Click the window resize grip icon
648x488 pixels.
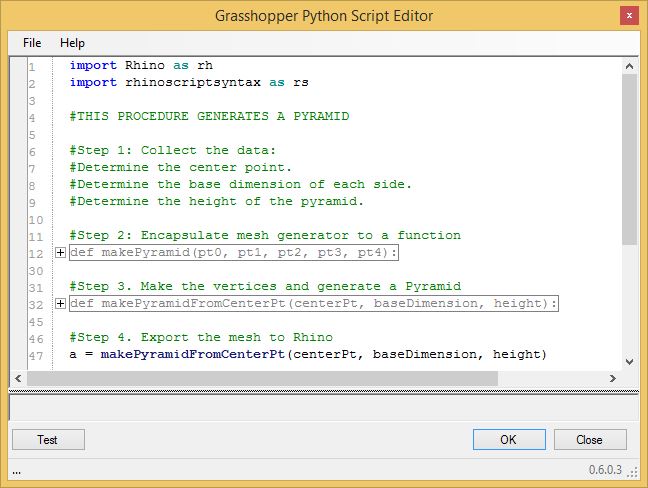tap(633, 472)
